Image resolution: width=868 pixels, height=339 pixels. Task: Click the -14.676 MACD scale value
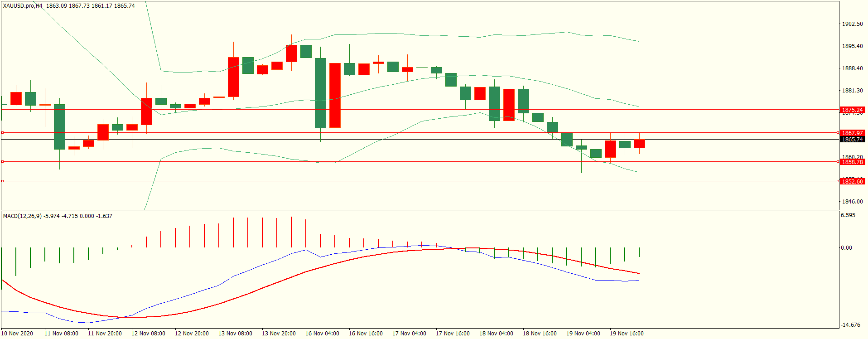850,325
